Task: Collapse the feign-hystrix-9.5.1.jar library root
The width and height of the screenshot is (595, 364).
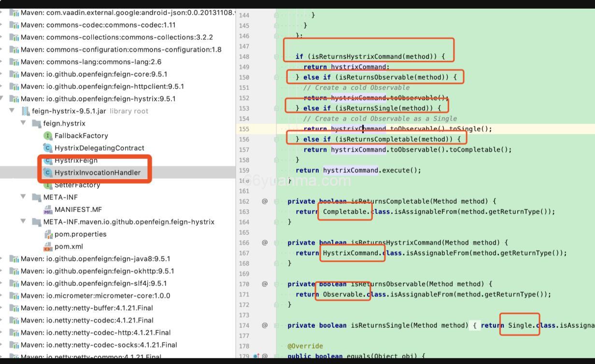Action: (x=12, y=111)
